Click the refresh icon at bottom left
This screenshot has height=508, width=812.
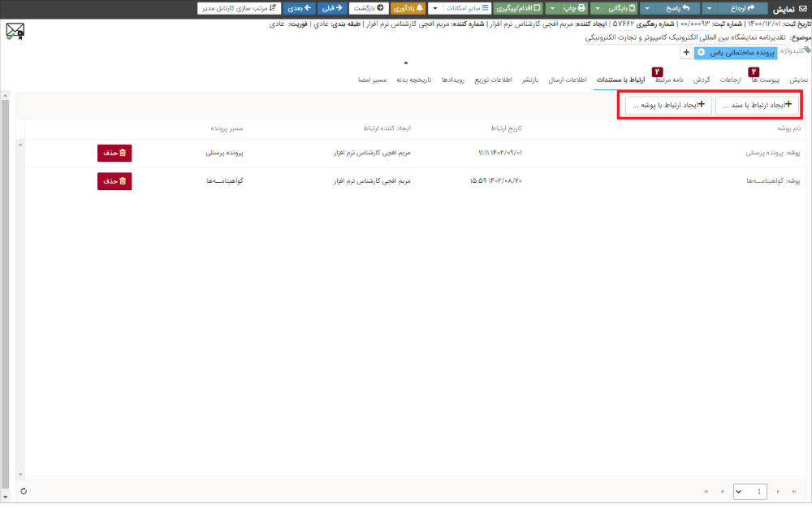[x=24, y=491]
